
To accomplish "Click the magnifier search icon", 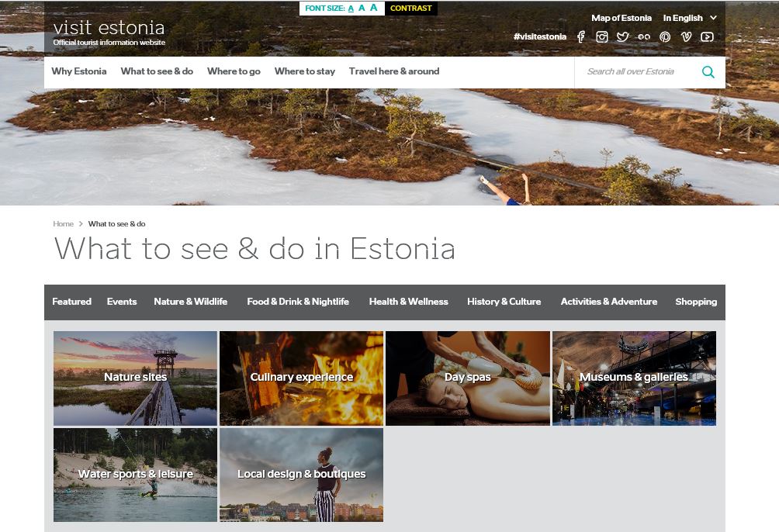I will tap(708, 72).
